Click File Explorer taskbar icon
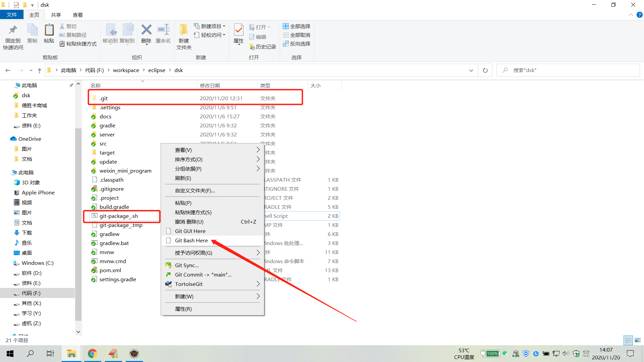Image resolution: width=644 pixels, height=362 pixels. (x=70, y=353)
